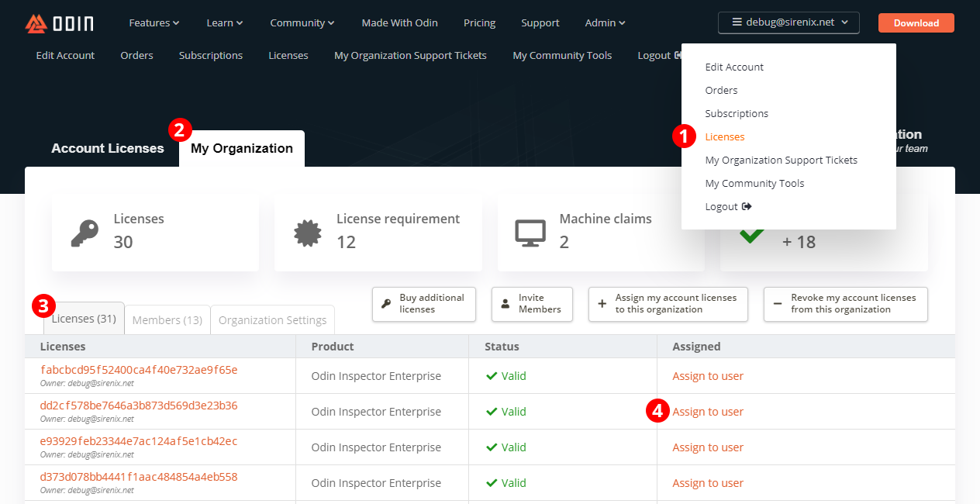980x504 pixels.
Task: Open My Organization Support Tickets from the dropdown menu
Action: pyautogui.click(x=782, y=161)
